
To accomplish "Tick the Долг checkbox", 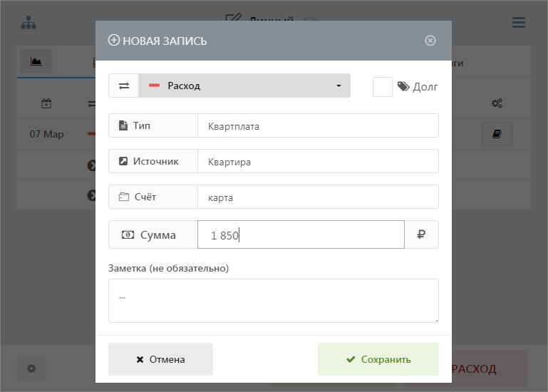I will point(383,87).
